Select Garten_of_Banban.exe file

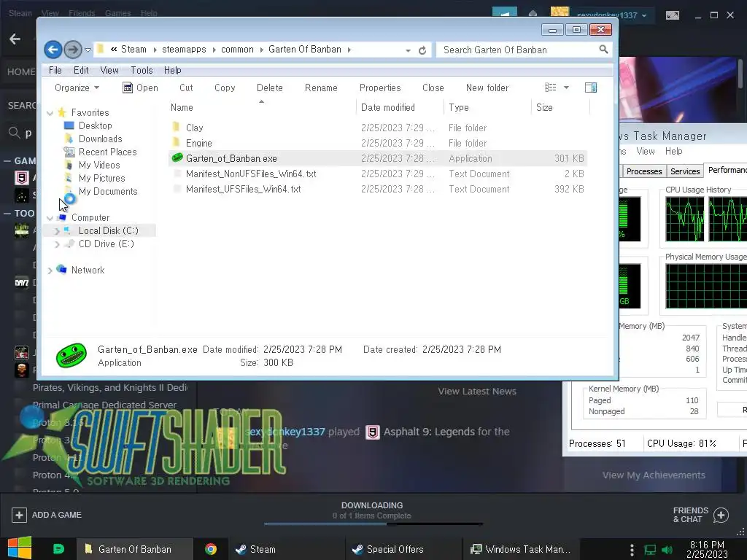[x=231, y=158]
